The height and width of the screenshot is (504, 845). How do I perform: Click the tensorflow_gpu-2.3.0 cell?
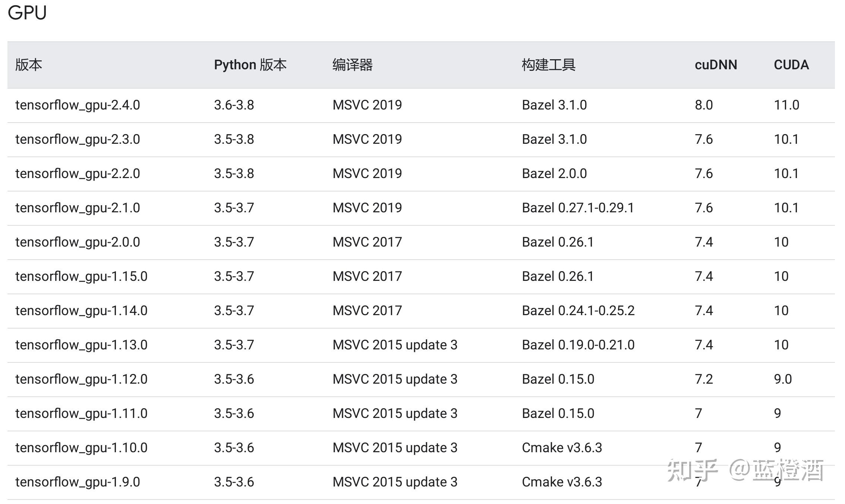point(78,139)
